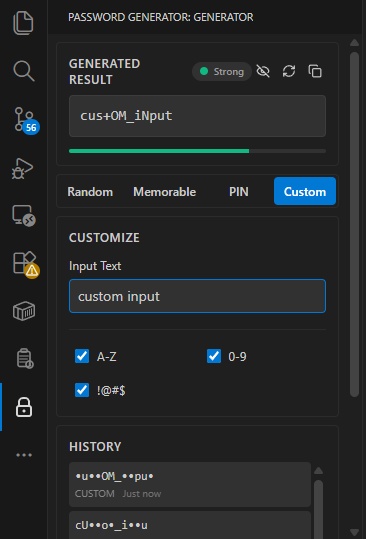Click the history list scroll up arrow
366x539 pixels.
[x=319, y=470]
